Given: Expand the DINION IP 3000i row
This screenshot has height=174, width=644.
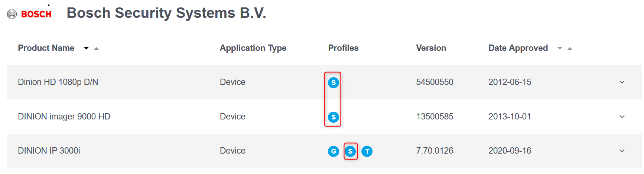Looking at the screenshot, I should pyautogui.click(x=622, y=151).
